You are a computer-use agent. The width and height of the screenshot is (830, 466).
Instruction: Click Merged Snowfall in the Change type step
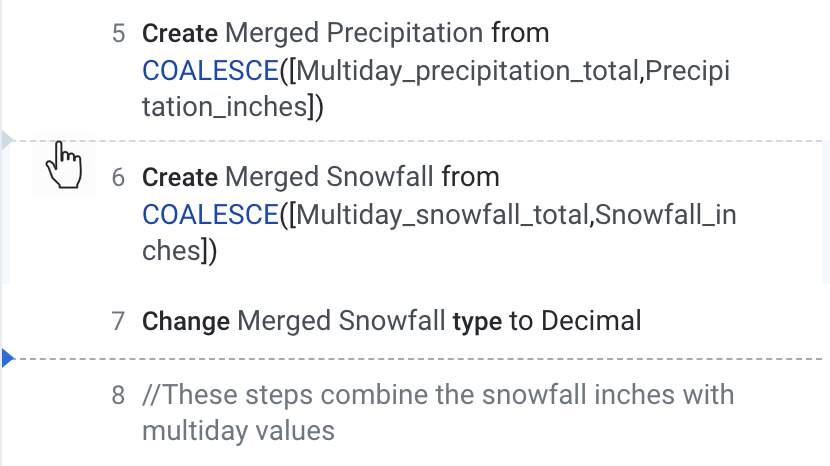point(343,322)
